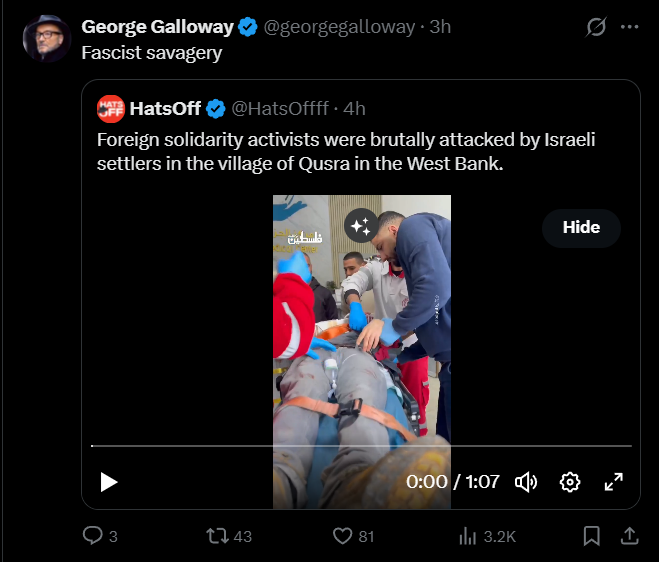659x562 pixels.
Task: Click the HatsOff account avatar
Action: pos(110,107)
